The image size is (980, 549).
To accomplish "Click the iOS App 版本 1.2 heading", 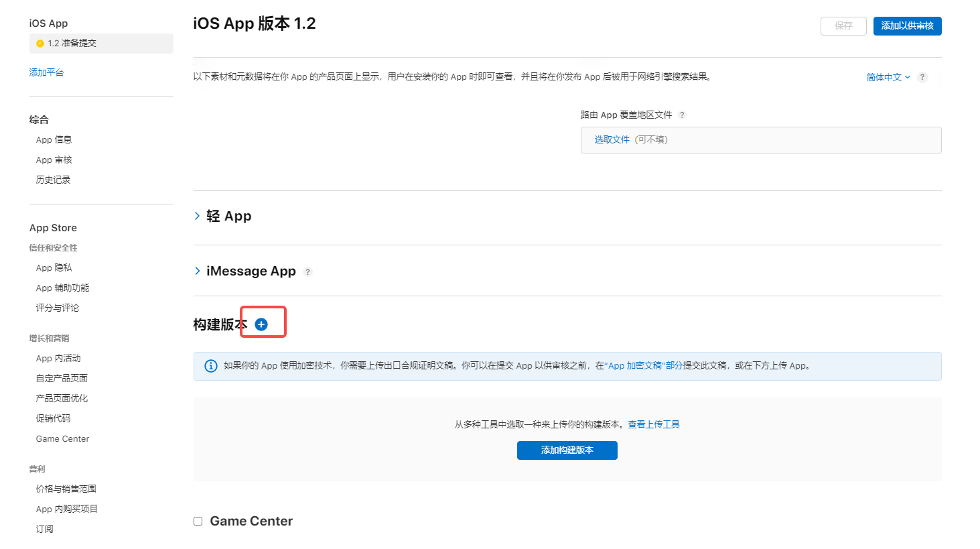I will 255,23.
